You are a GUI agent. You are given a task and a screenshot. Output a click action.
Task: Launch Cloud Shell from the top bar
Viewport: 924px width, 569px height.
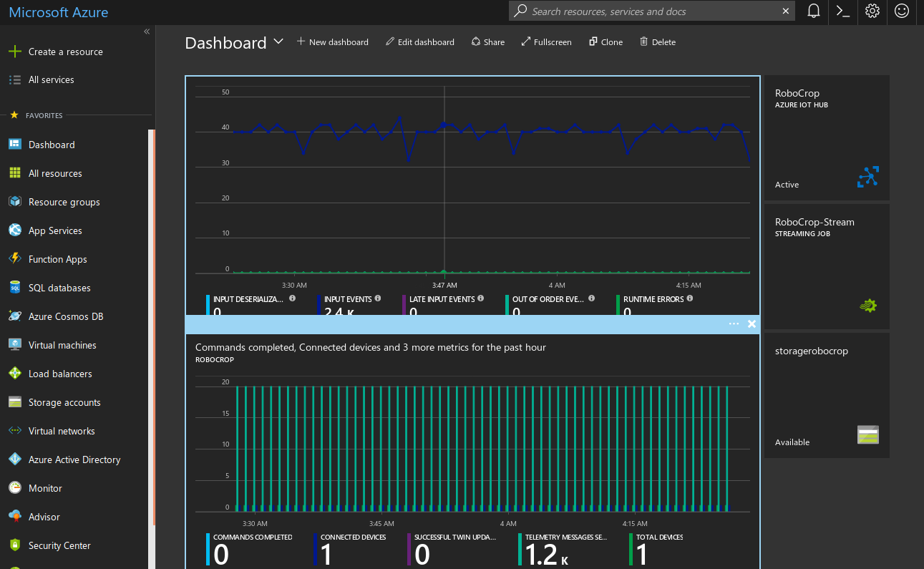point(843,11)
